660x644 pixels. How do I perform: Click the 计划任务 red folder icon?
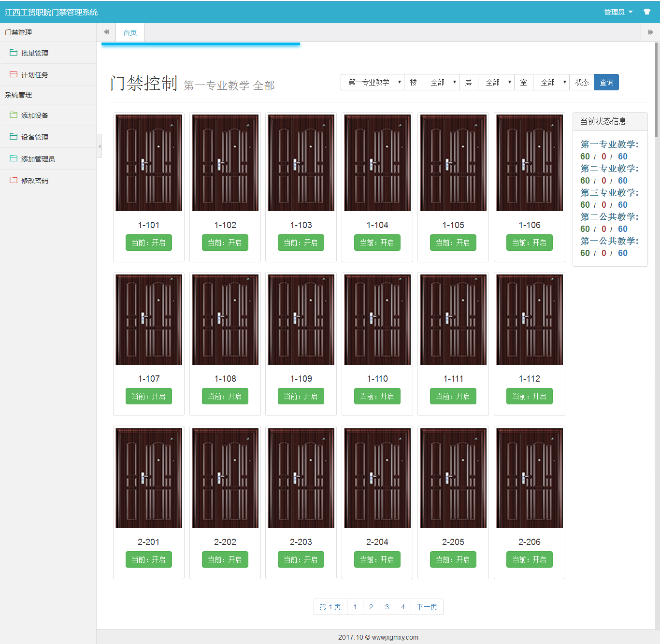[x=14, y=74]
